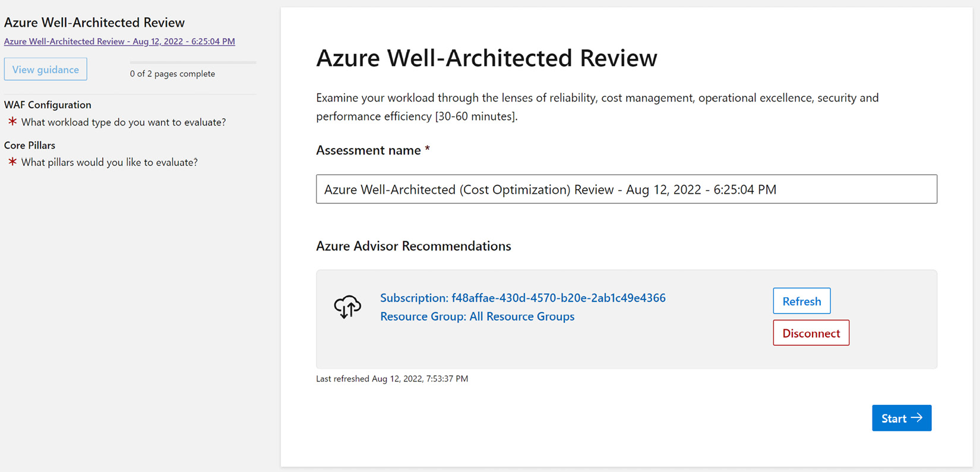Start the assessment

pyautogui.click(x=902, y=418)
